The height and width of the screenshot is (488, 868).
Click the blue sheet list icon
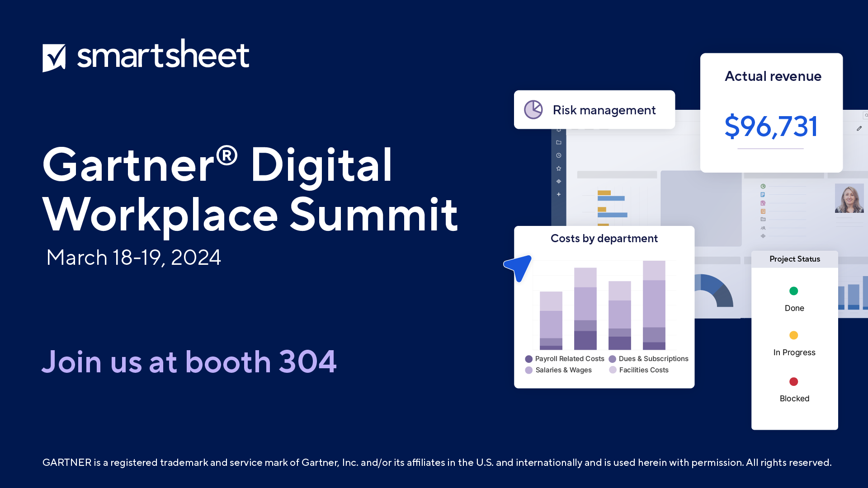coord(763,195)
